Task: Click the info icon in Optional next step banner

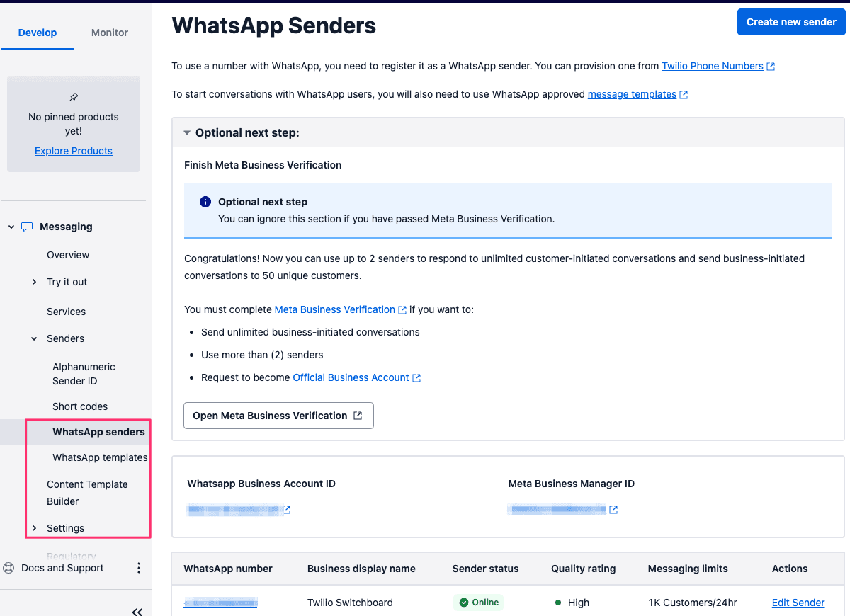Action: click(x=205, y=202)
